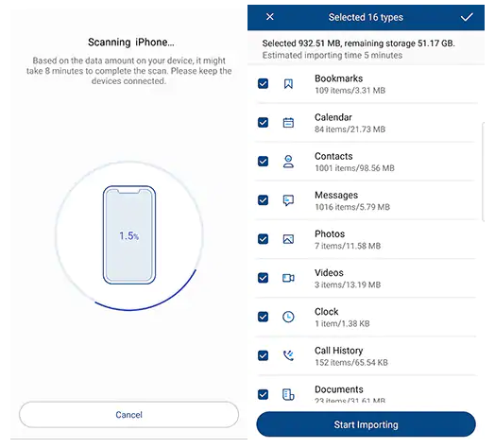The image size is (495, 448).
Task: Confirm selection with the checkmark icon
Action: pyautogui.click(x=467, y=17)
